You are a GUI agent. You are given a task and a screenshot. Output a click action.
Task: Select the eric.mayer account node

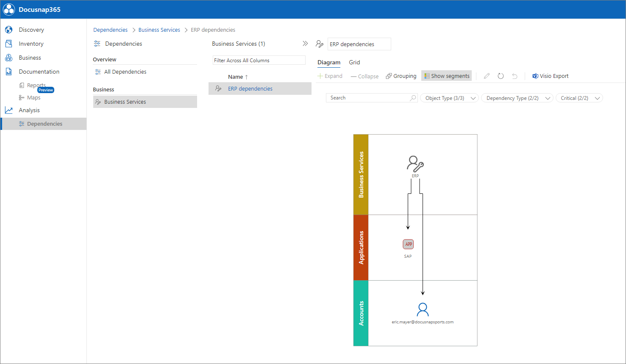[423, 313]
